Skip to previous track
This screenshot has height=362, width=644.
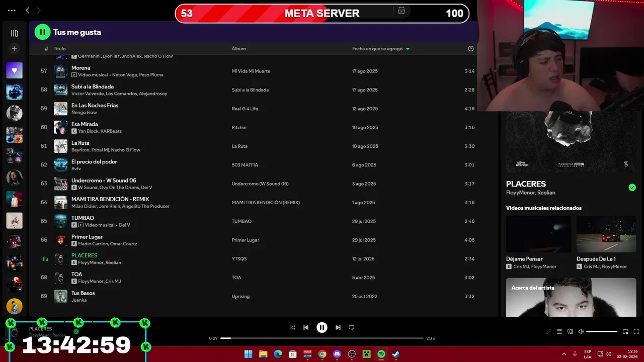(306, 327)
